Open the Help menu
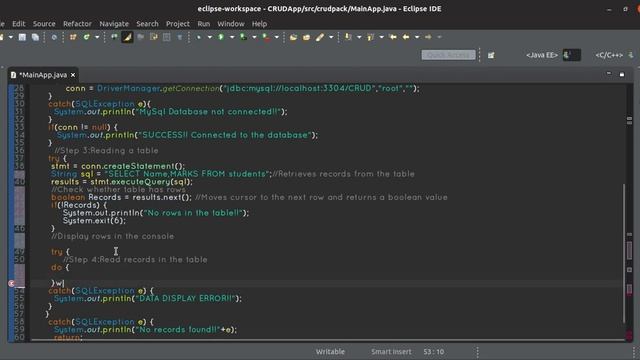 tap(259, 24)
